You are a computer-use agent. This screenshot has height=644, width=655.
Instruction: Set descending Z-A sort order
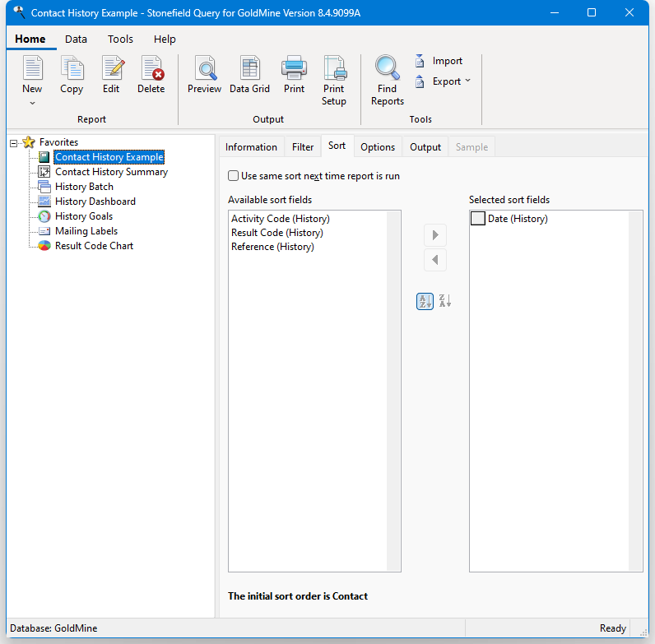click(445, 301)
